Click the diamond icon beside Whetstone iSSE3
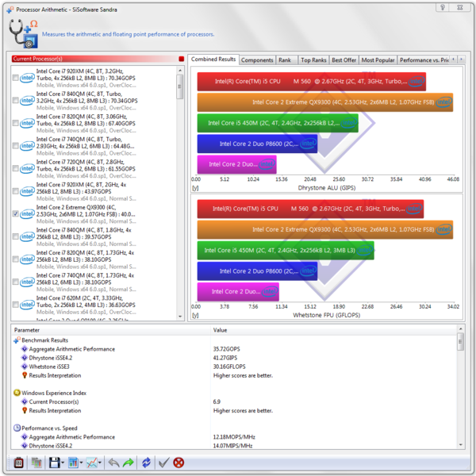Screen dimensions: 476x476 click(x=25, y=367)
